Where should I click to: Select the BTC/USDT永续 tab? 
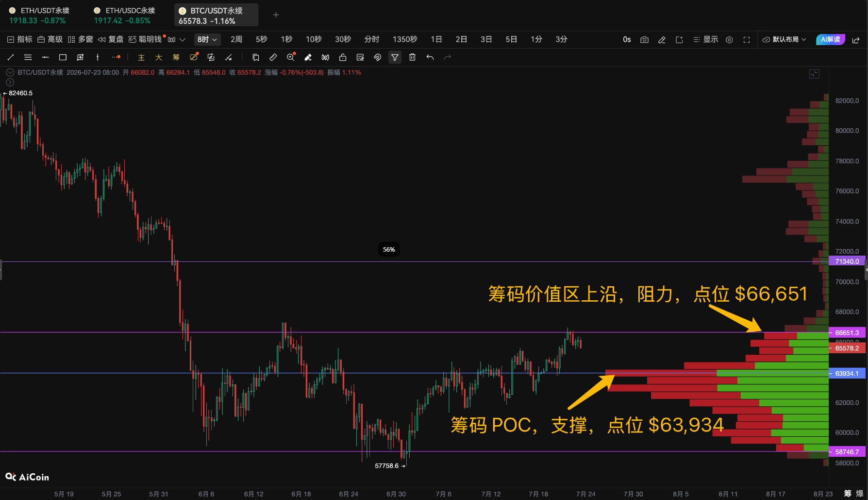pyautogui.click(x=217, y=15)
